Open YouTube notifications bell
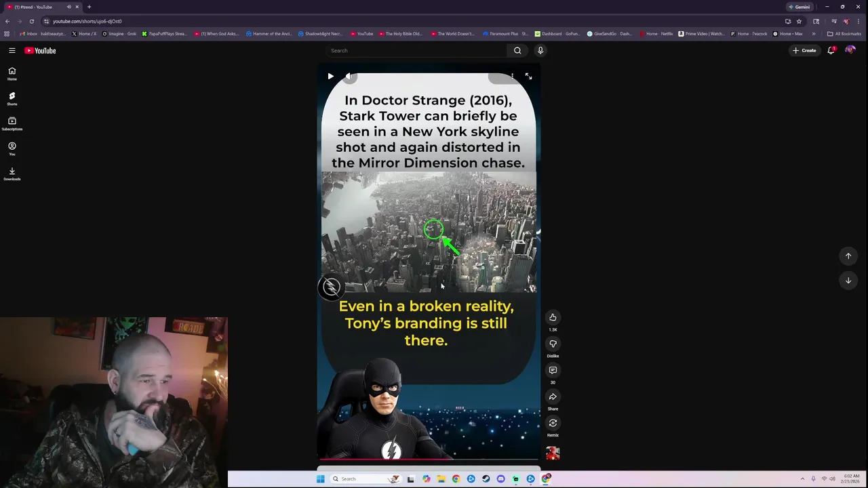868x488 pixels. [x=831, y=50]
